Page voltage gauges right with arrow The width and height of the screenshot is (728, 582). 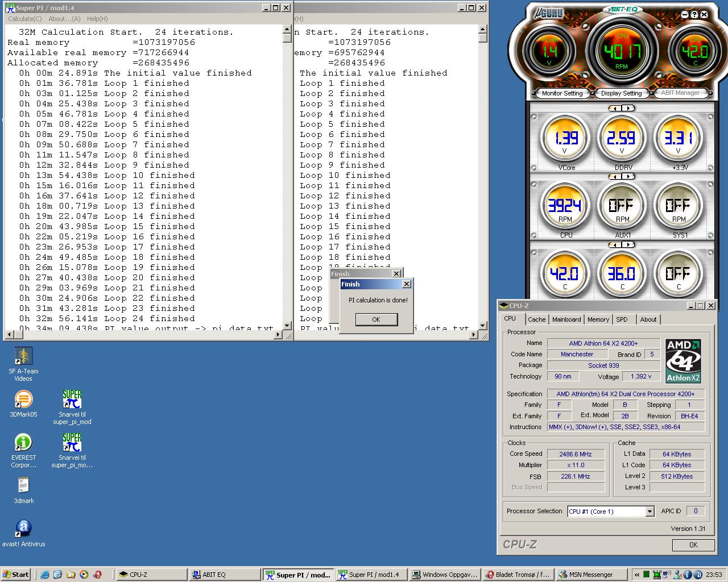coord(628,108)
